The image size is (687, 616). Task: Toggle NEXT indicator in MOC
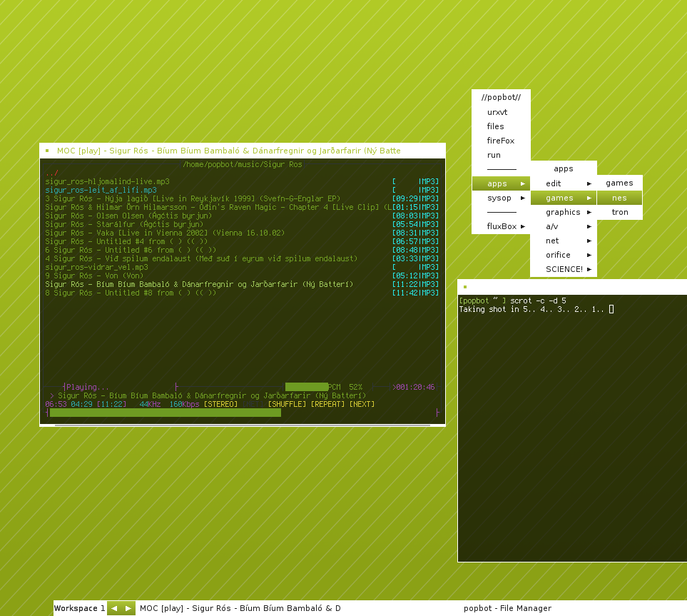coord(362,404)
